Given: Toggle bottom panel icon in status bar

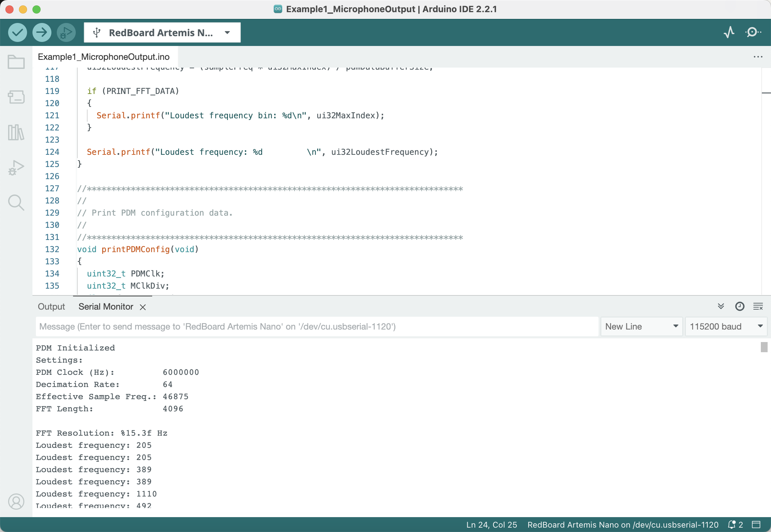Looking at the screenshot, I should pyautogui.click(x=756, y=525).
